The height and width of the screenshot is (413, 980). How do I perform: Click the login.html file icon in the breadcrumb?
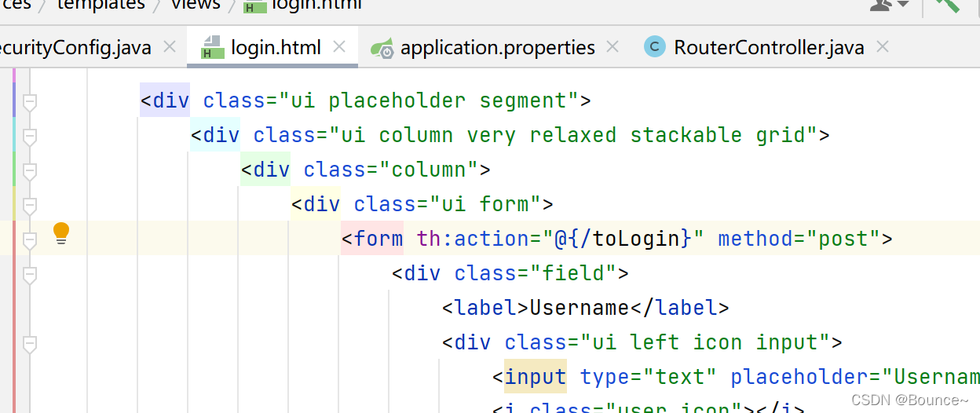pos(254,5)
